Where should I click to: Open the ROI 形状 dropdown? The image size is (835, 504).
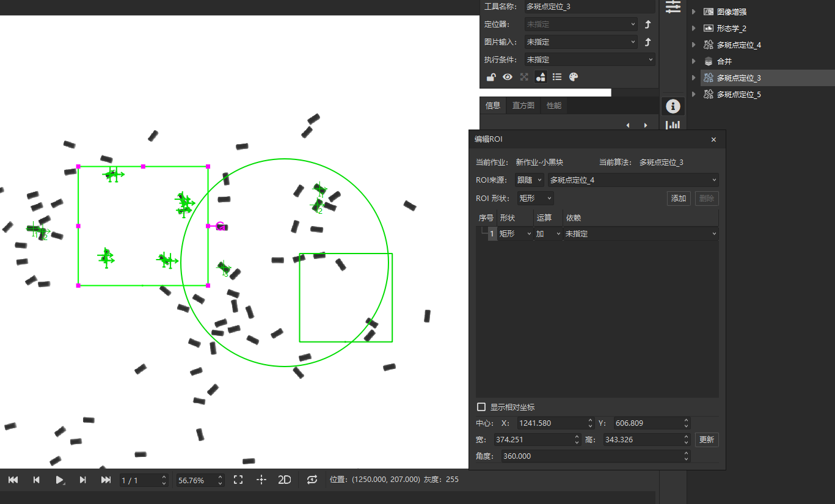(536, 198)
